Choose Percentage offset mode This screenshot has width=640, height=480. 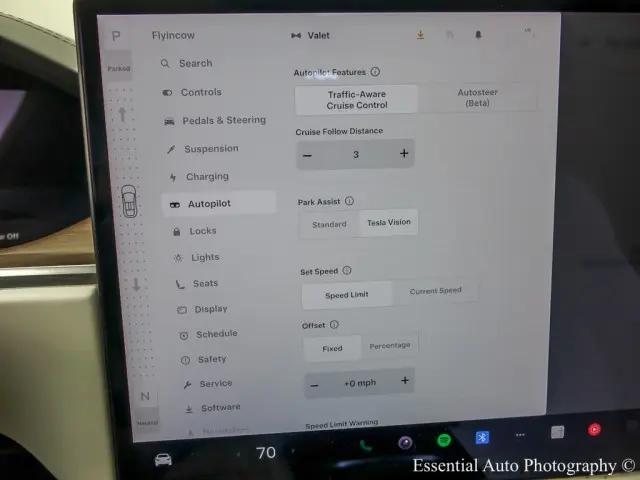(390, 345)
